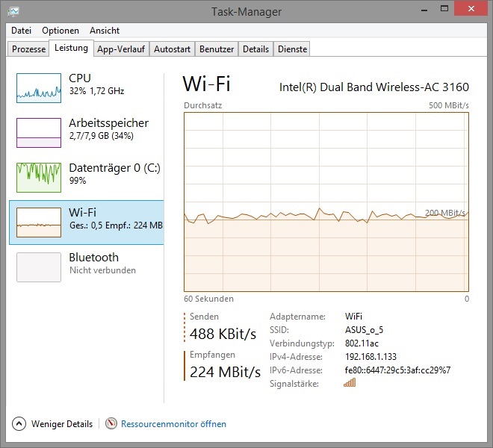The image size is (493, 448).
Task: Select the Bluetooth adapter entry
Action: (x=87, y=264)
